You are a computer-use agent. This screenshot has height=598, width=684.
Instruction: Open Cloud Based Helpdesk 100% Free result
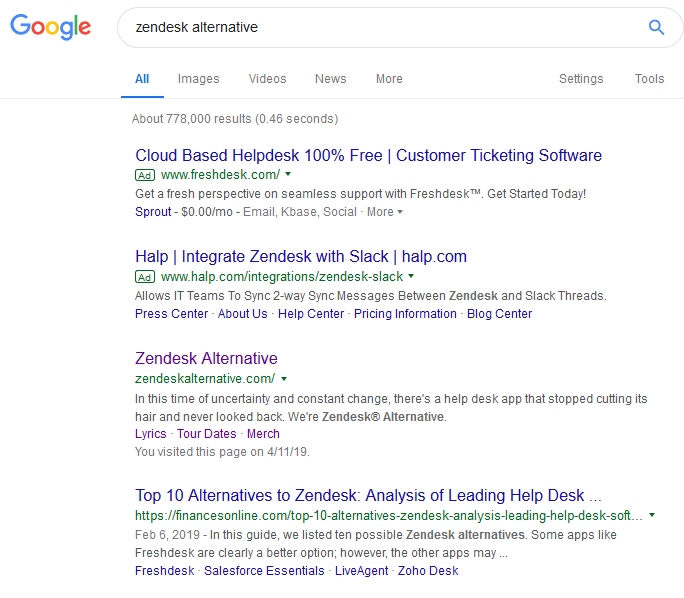coord(368,155)
